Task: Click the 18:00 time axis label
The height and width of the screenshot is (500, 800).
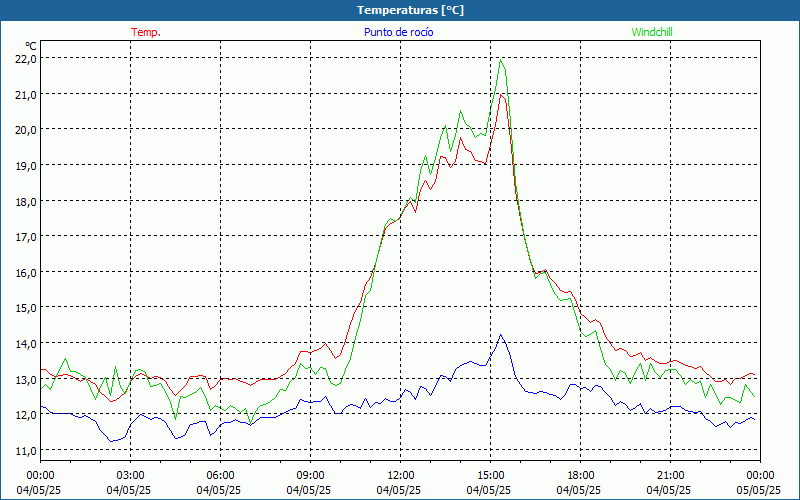Action: (581, 475)
